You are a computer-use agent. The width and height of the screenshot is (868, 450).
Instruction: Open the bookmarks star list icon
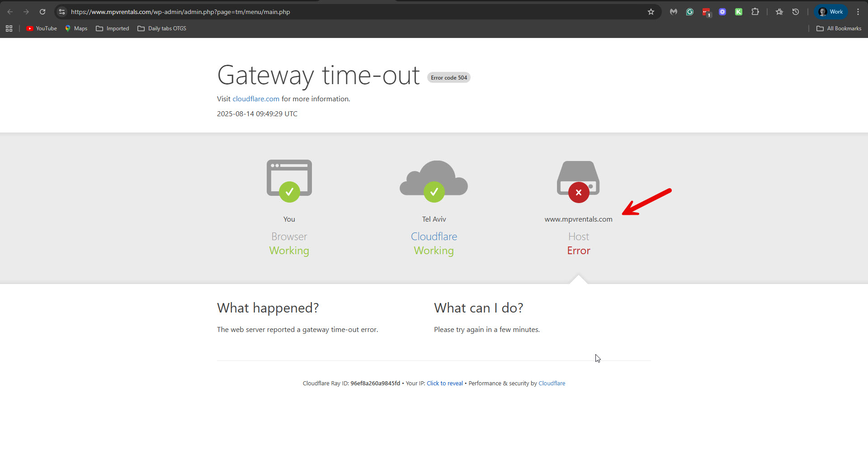pos(779,12)
